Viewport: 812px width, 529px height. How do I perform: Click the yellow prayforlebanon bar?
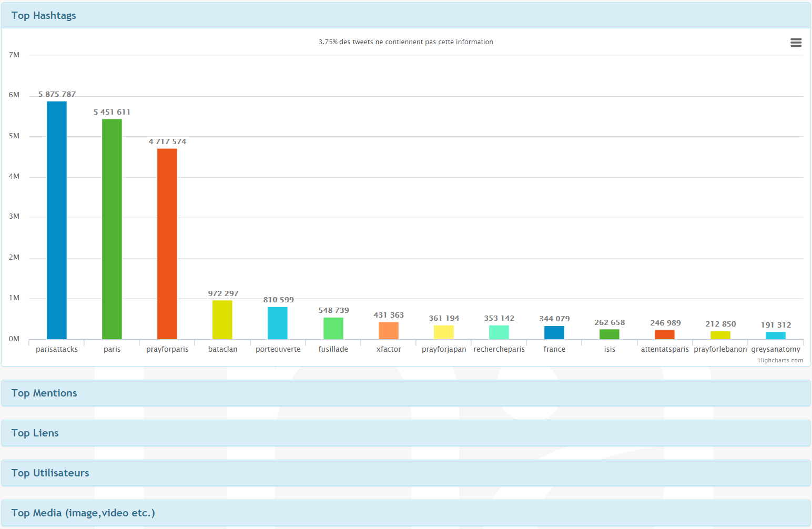point(720,335)
